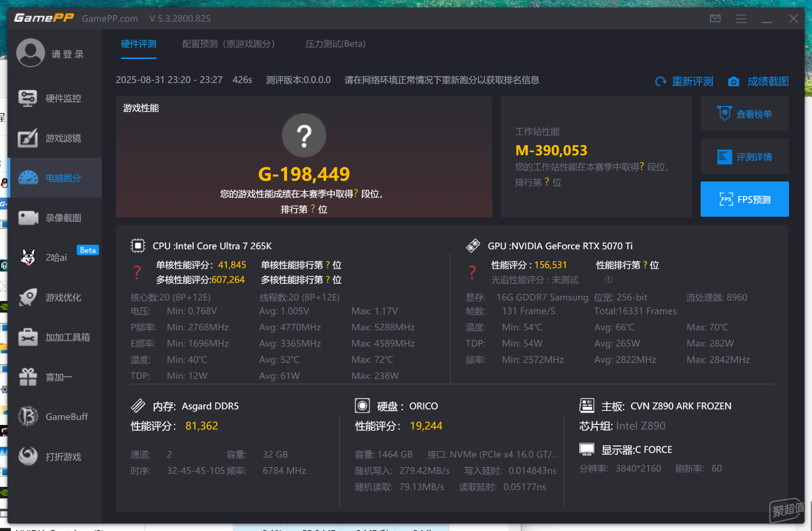Click the large question mark rank badge

pos(304,135)
